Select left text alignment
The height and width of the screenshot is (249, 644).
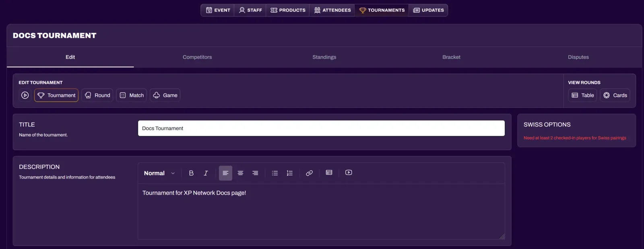pyautogui.click(x=225, y=173)
